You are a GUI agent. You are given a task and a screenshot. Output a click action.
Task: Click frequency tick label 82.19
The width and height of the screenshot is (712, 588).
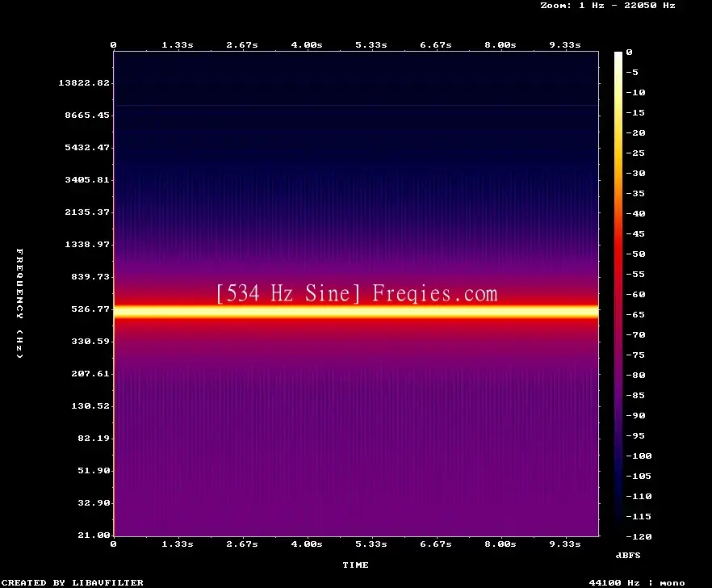click(x=94, y=438)
